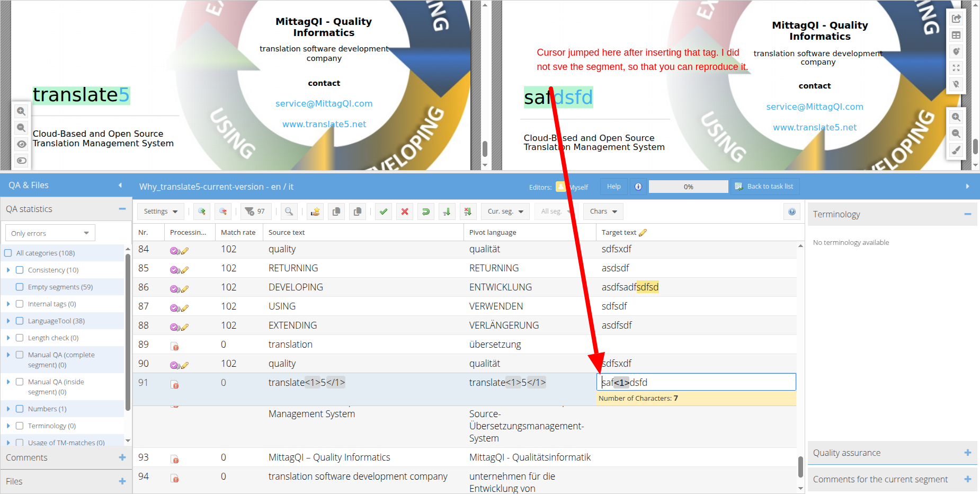Click the fullscreen expand icon in right preview
Viewport: 980px width, 494px height.
(956, 68)
